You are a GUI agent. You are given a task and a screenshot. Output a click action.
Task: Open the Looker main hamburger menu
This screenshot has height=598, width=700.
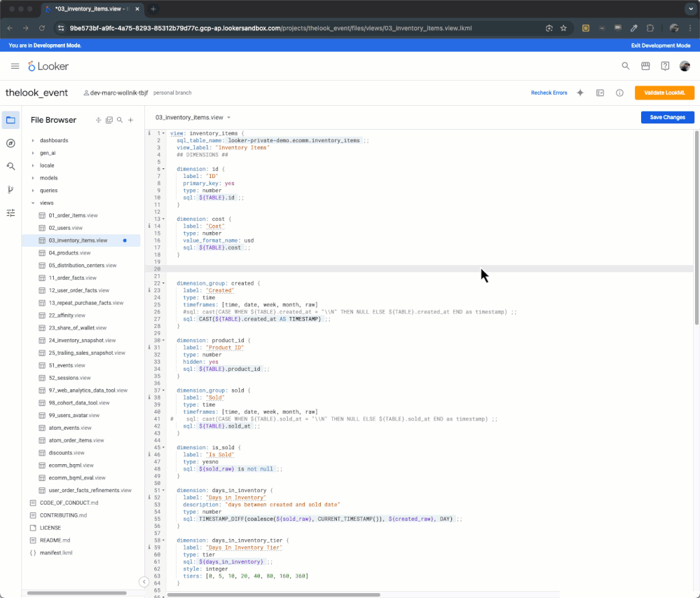15,66
